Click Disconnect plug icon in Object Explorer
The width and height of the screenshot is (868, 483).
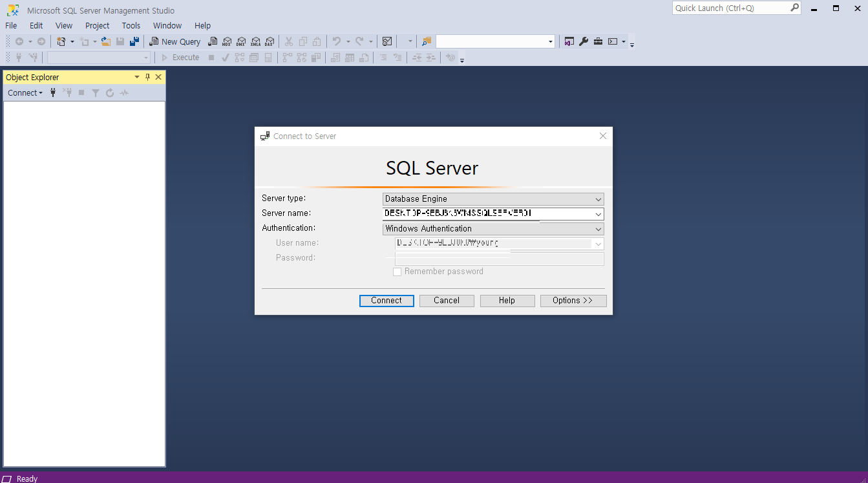67,92
